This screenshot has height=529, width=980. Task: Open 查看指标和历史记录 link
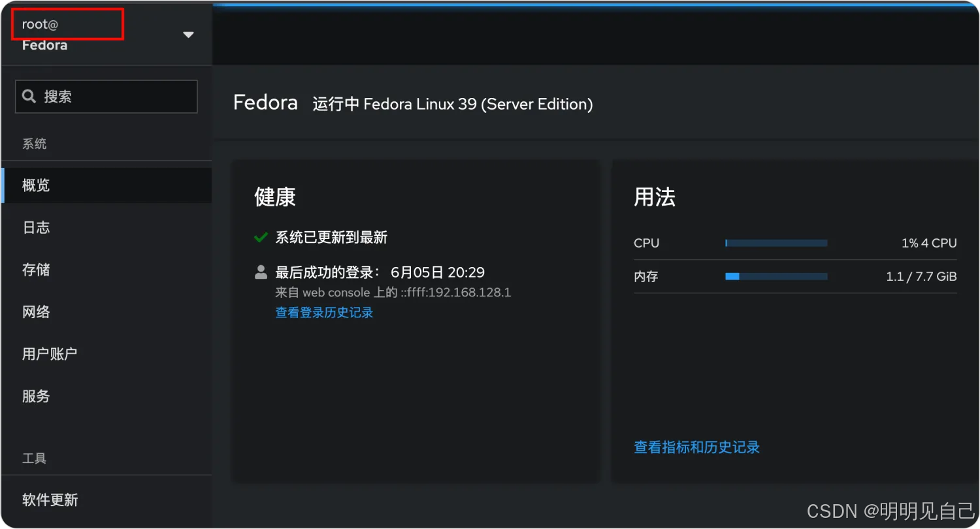697,447
